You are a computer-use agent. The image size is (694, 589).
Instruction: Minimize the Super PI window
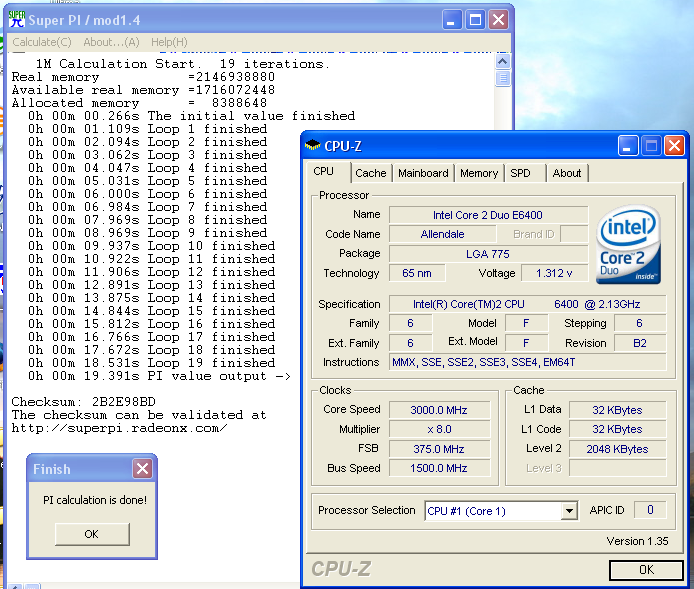451,20
